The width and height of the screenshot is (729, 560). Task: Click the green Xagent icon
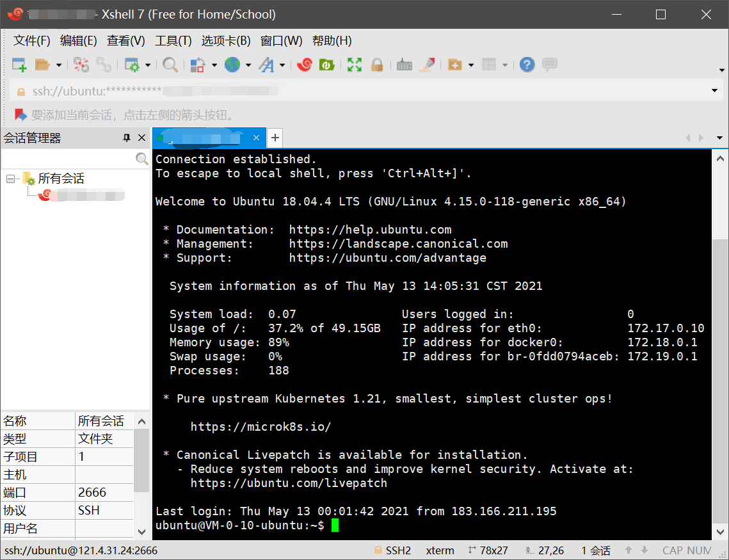pos(327,65)
